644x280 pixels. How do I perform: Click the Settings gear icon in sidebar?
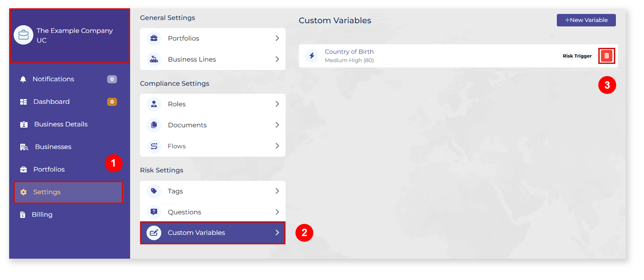[x=23, y=192]
